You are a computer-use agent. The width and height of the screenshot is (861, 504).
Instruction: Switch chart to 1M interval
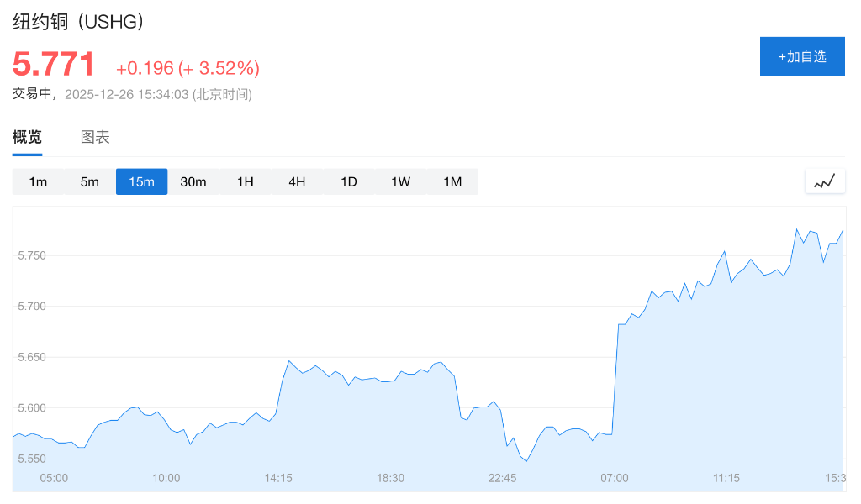point(452,181)
